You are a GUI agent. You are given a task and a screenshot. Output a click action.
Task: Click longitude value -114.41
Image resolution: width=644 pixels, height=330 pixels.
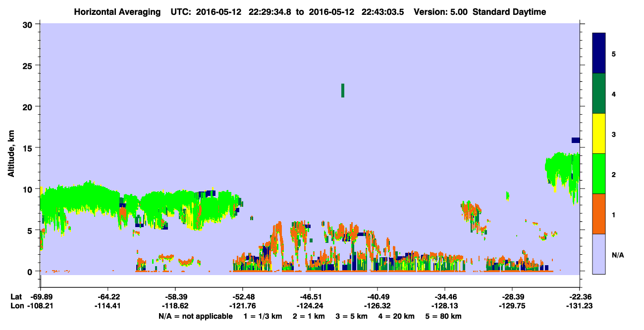pos(107,306)
